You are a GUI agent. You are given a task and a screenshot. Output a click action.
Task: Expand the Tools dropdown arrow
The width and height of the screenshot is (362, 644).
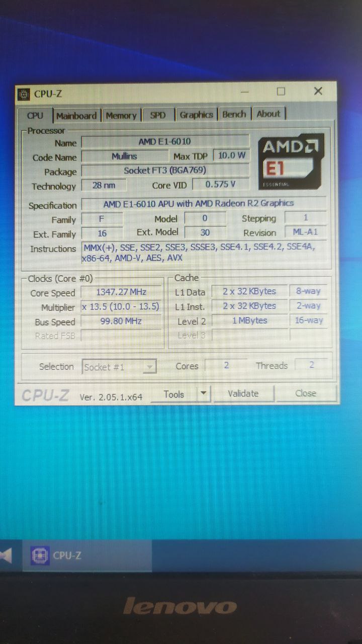coord(204,394)
